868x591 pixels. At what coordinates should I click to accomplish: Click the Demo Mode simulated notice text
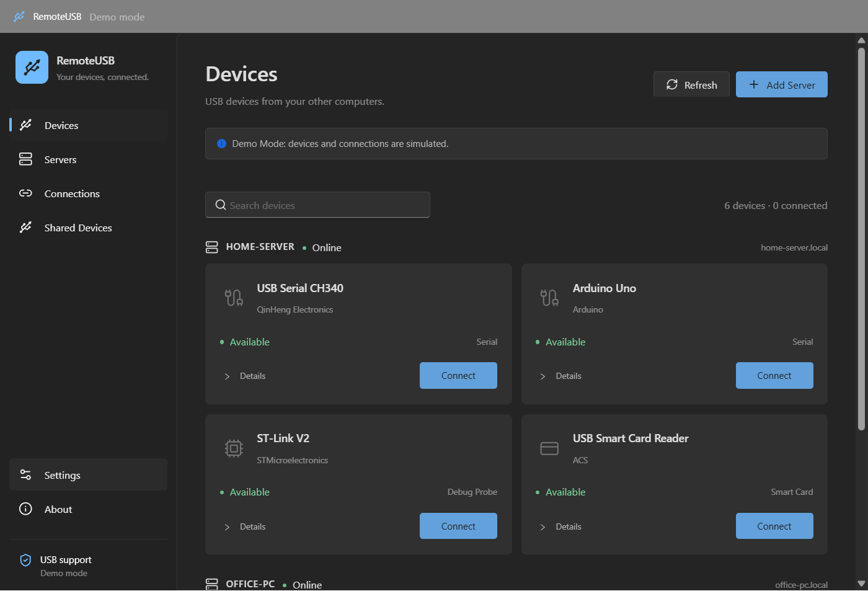[340, 144]
